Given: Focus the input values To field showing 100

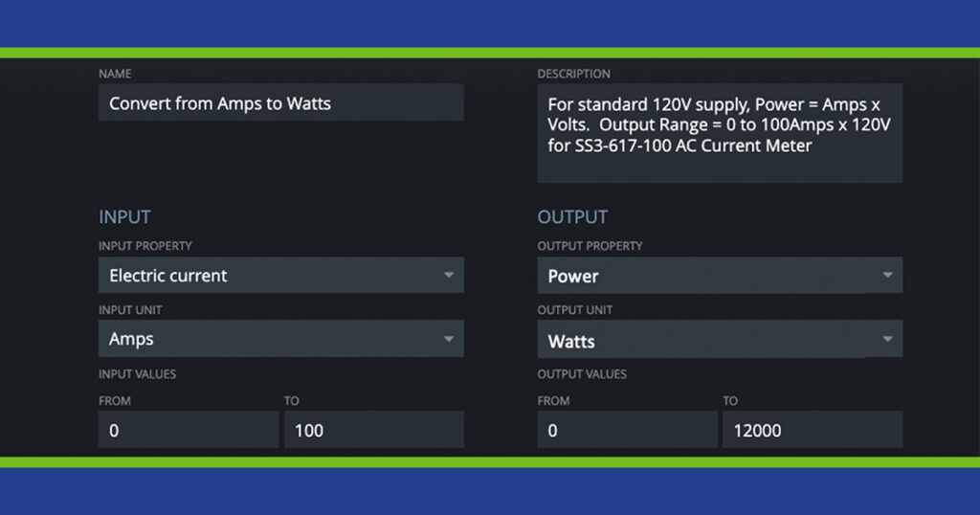Looking at the screenshot, I should coord(373,431).
